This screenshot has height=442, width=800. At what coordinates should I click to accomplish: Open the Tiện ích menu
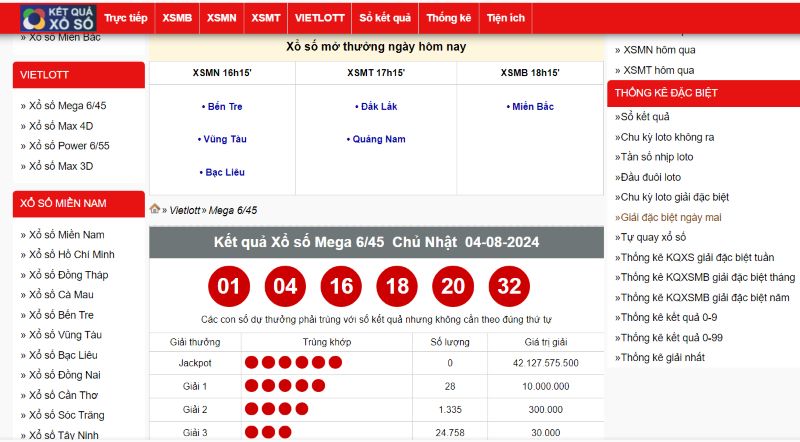(505, 18)
